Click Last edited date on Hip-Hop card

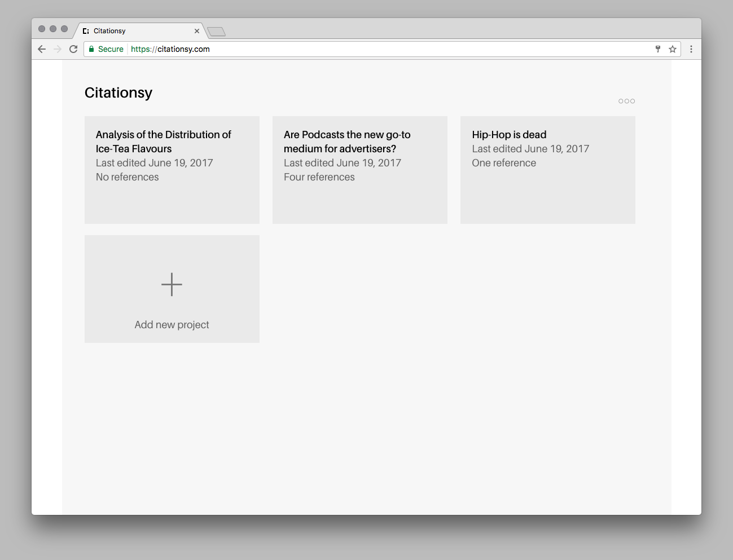coord(530,149)
